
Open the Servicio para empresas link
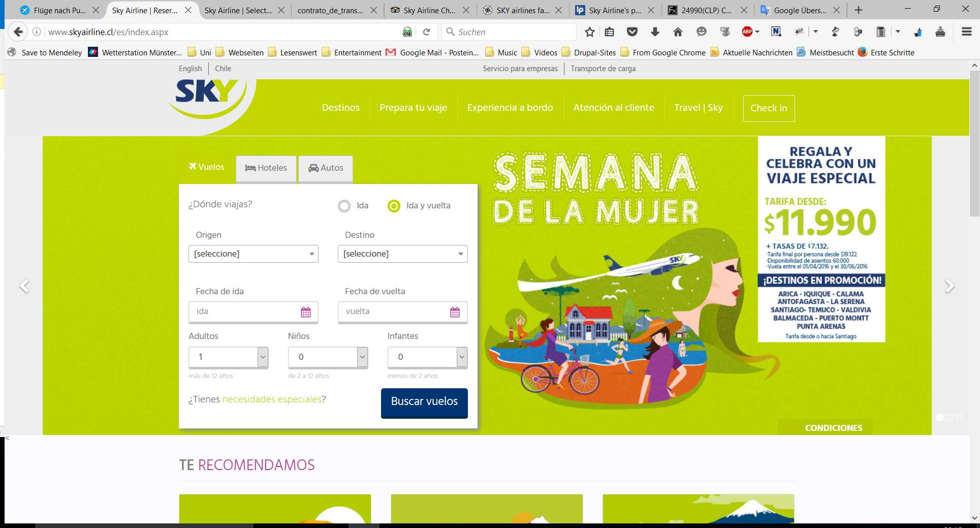point(520,69)
